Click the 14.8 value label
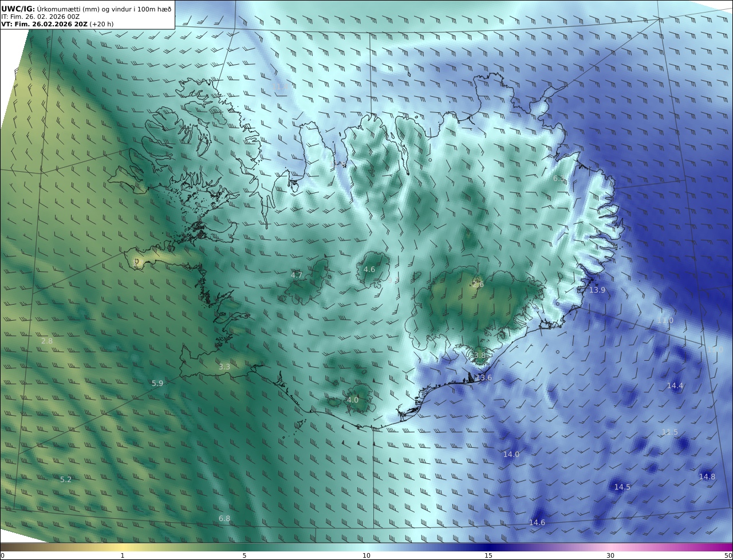This screenshot has width=733, height=560. point(707,476)
